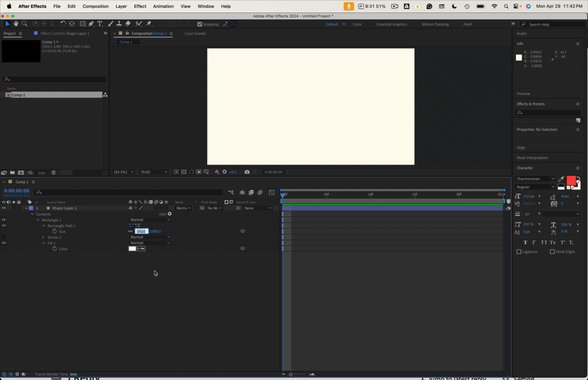Open the Charmonman font family dropdown

tap(535, 179)
